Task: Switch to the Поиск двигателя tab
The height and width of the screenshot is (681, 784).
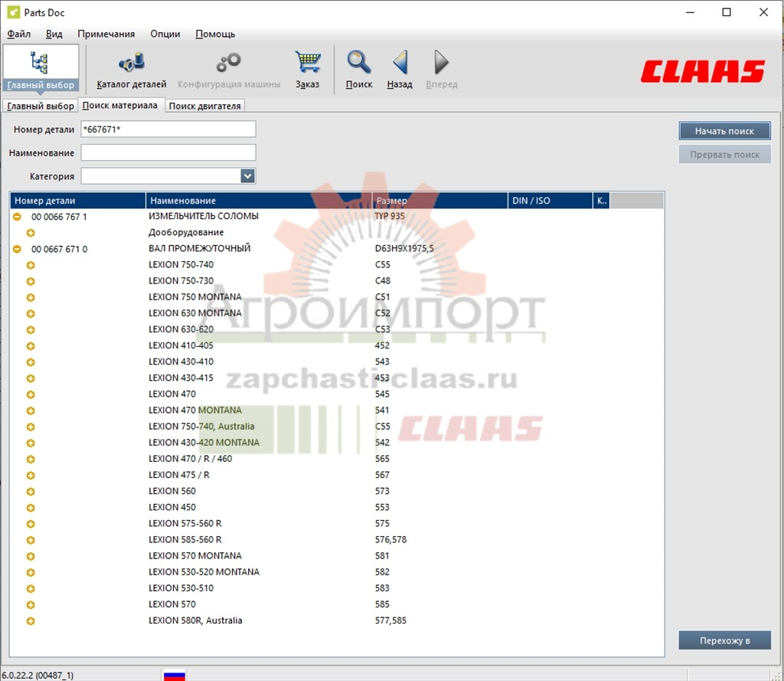Action: tap(205, 106)
